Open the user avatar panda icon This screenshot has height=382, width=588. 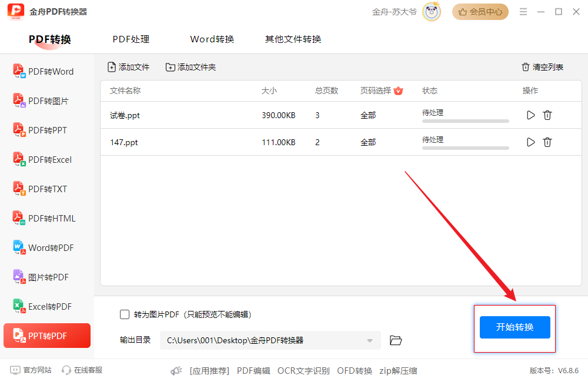click(432, 12)
